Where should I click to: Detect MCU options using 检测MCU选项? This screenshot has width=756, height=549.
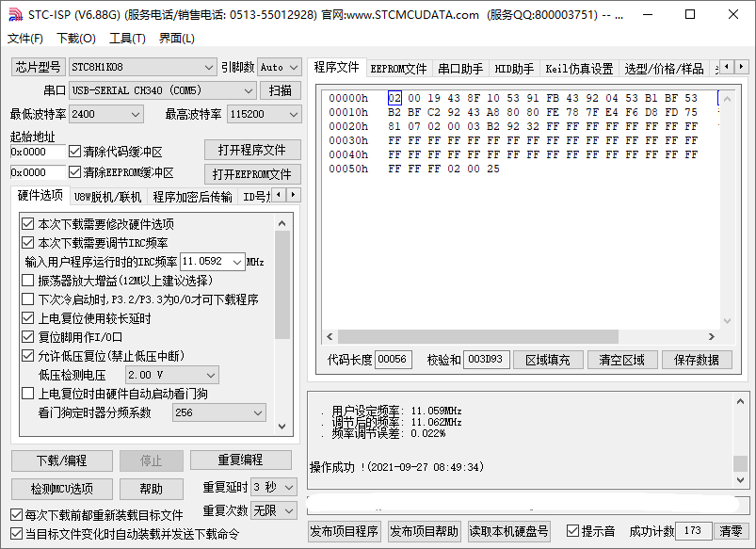tap(60, 489)
